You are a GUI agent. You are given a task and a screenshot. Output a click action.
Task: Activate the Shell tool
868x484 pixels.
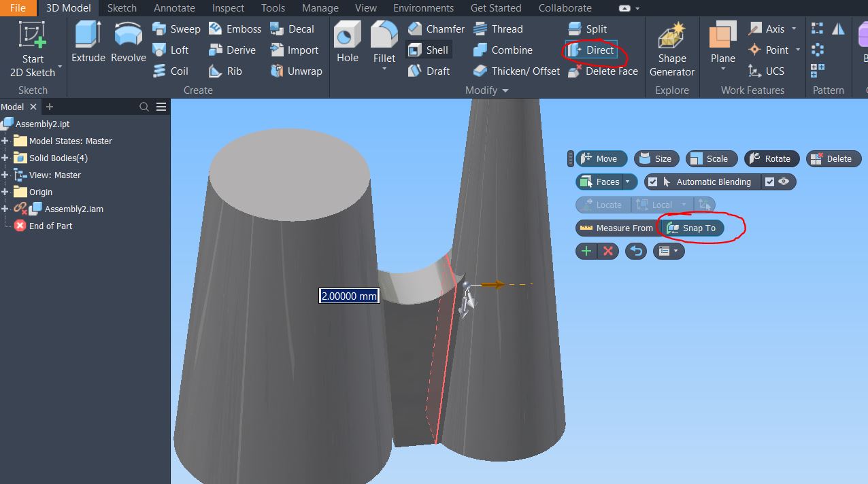point(428,50)
